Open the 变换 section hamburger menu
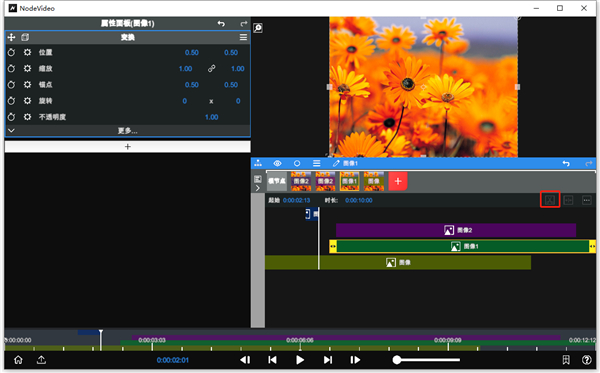Viewport: 600px width, 373px height. [x=243, y=37]
